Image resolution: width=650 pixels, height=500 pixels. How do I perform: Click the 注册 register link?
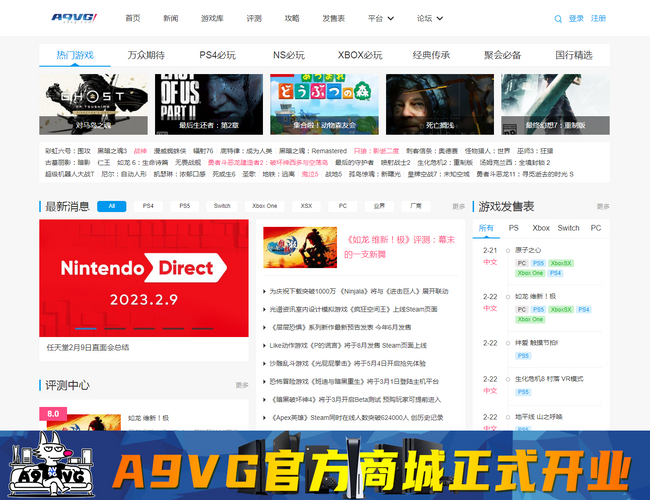click(599, 18)
